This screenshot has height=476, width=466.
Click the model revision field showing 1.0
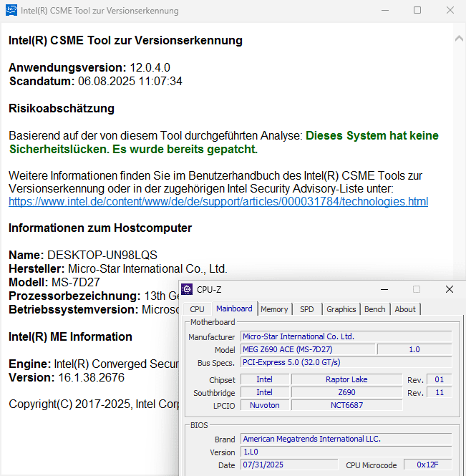click(x=414, y=349)
